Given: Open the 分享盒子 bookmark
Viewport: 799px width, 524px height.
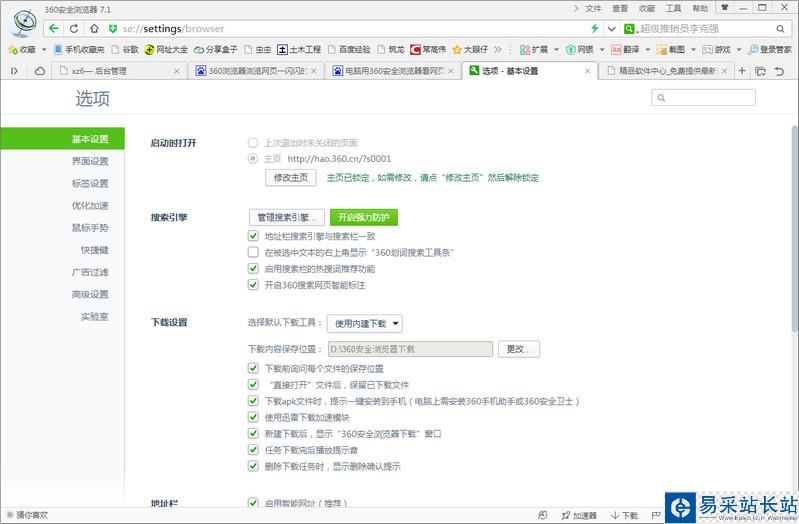Looking at the screenshot, I should [x=216, y=49].
